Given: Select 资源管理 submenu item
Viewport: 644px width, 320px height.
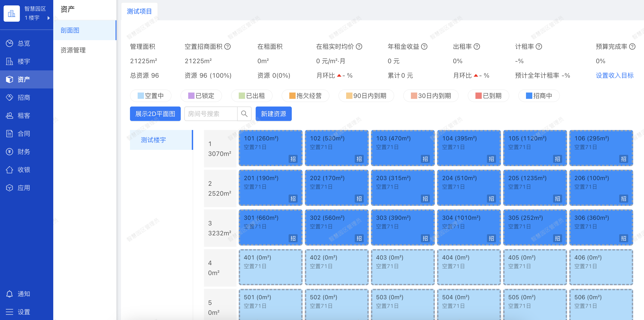Looking at the screenshot, I should tap(85, 50).
